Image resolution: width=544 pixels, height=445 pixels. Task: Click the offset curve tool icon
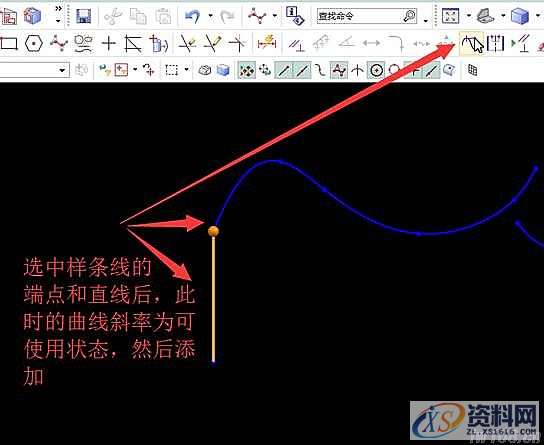coord(133,44)
